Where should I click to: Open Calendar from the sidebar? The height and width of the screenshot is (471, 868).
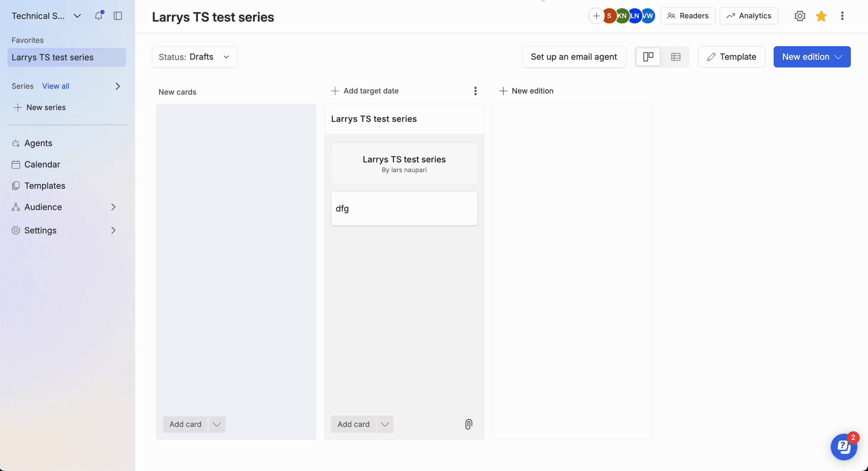click(42, 164)
